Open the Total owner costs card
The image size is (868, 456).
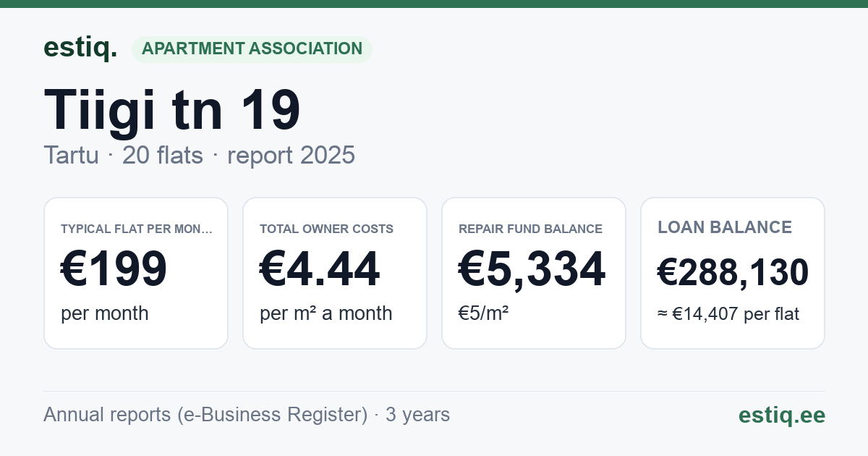(335, 273)
